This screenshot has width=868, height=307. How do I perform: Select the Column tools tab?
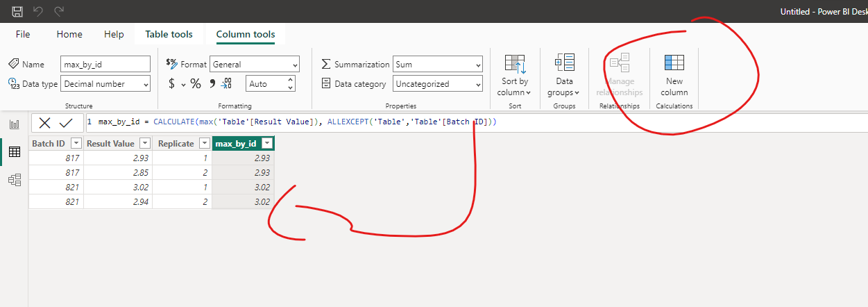[x=246, y=34]
